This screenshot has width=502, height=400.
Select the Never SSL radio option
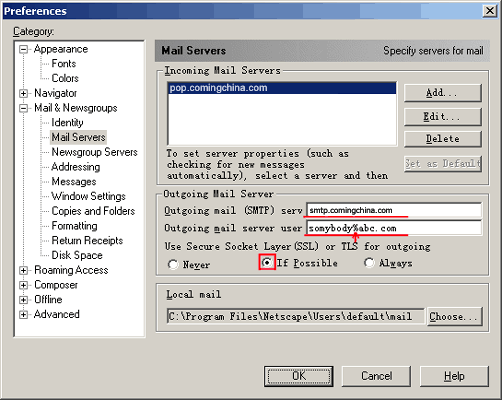173,264
